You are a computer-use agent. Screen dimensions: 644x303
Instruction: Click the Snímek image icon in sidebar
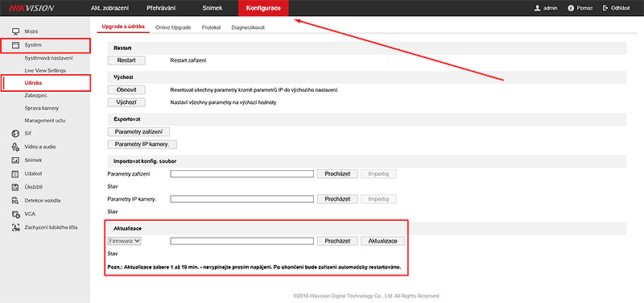click(x=15, y=160)
